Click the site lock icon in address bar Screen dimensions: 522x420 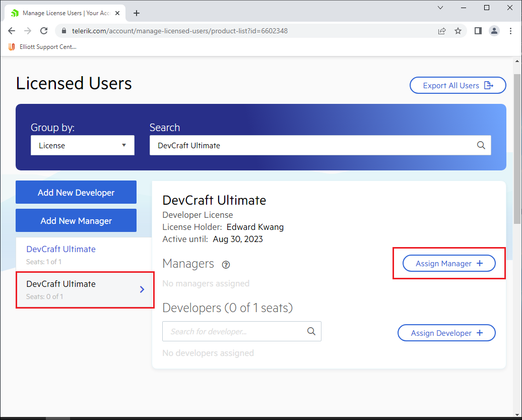click(x=64, y=31)
